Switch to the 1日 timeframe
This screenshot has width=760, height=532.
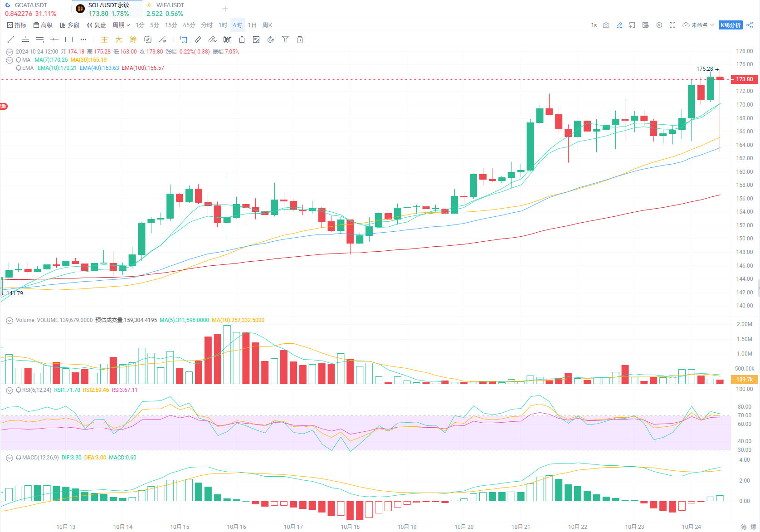[252, 25]
